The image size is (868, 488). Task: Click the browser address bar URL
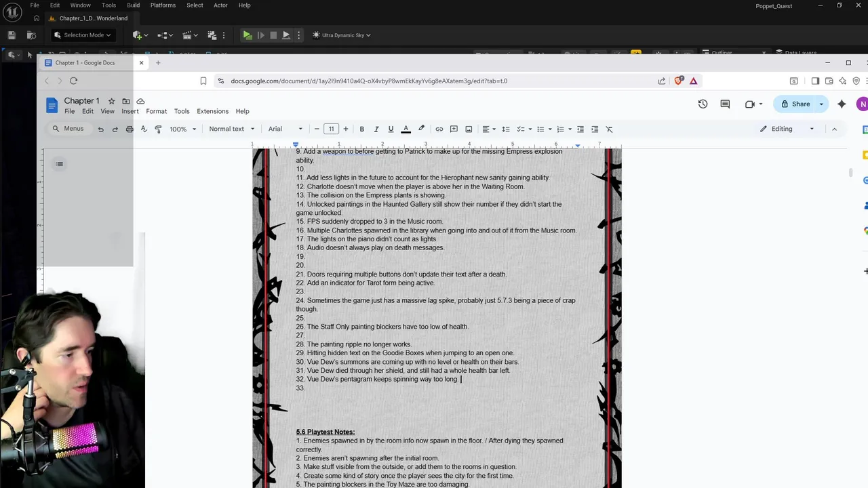click(x=369, y=81)
